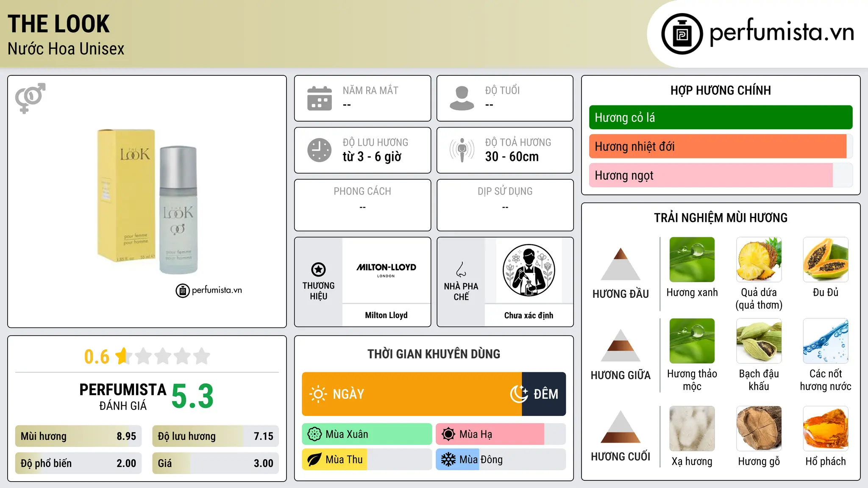Click the Hương giữa pyramid icon
Image resolution: width=868 pixels, height=488 pixels.
[621, 345]
